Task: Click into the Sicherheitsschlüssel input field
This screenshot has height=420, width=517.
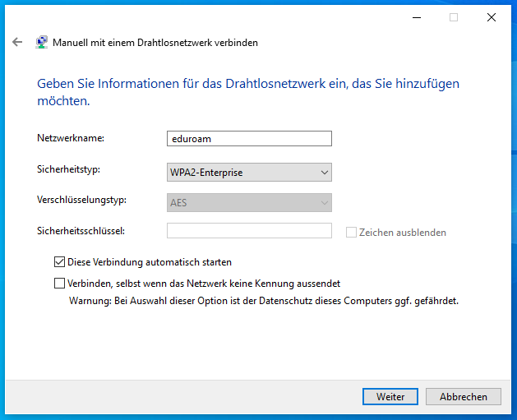Action: (249, 230)
